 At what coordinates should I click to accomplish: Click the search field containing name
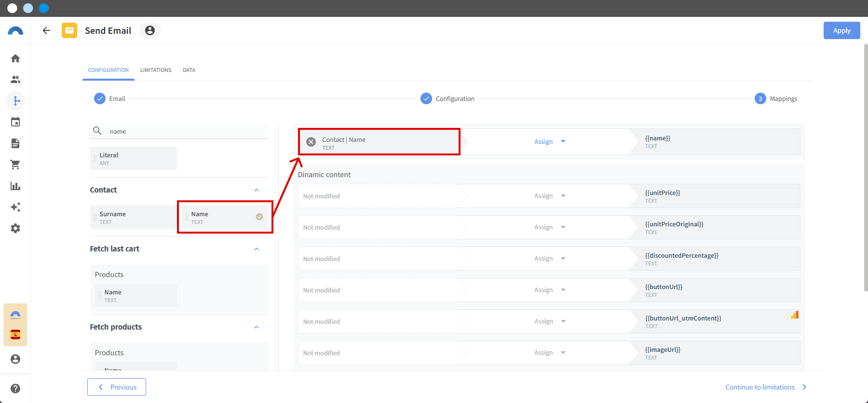(x=179, y=131)
